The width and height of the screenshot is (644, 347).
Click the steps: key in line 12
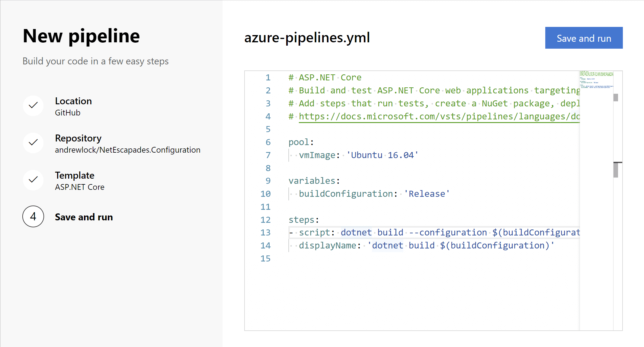click(x=303, y=220)
